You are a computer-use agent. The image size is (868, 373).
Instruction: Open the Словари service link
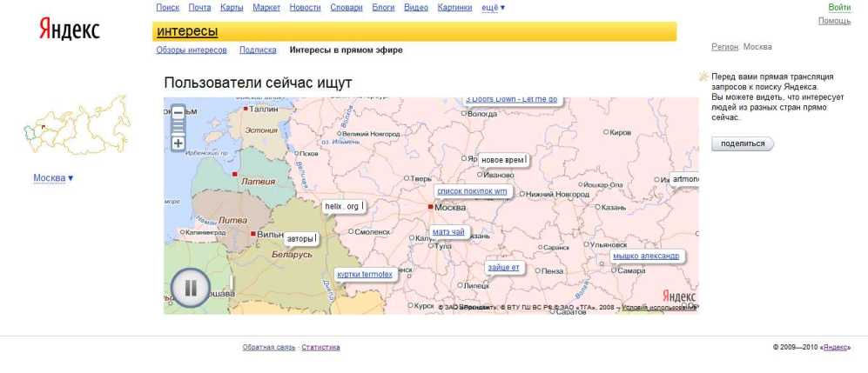click(x=347, y=7)
